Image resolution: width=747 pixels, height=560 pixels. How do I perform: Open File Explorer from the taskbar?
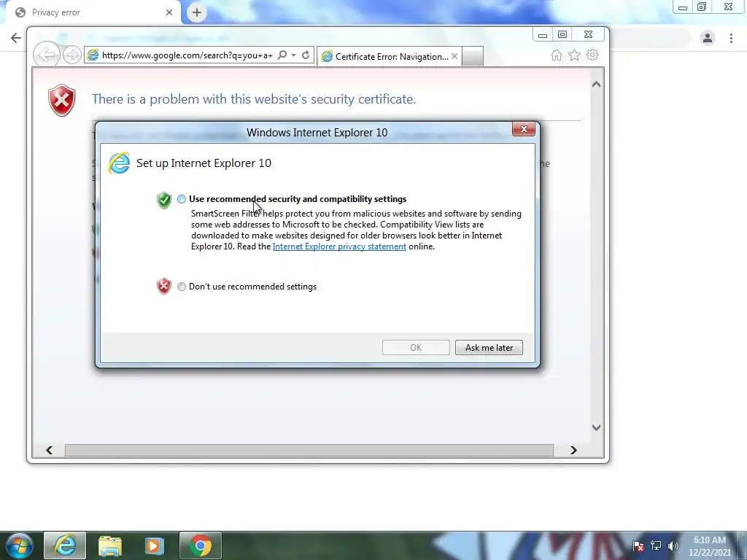[x=110, y=545]
